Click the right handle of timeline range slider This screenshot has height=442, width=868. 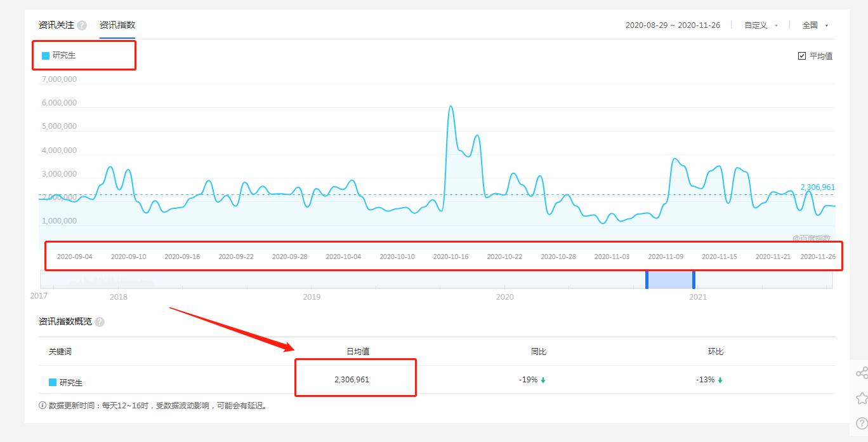click(x=694, y=279)
